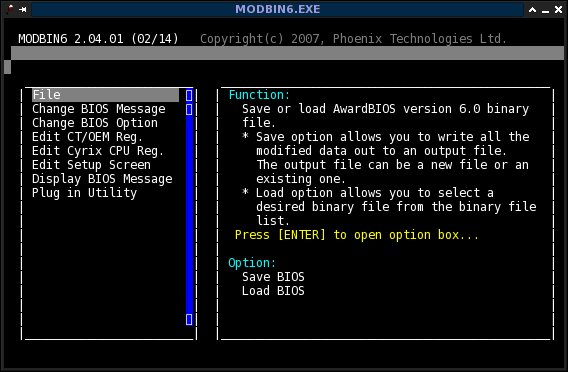Click the gray status bar under header
Image resolution: width=568 pixels, height=372 pixels.
pyautogui.click(x=287, y=53)
